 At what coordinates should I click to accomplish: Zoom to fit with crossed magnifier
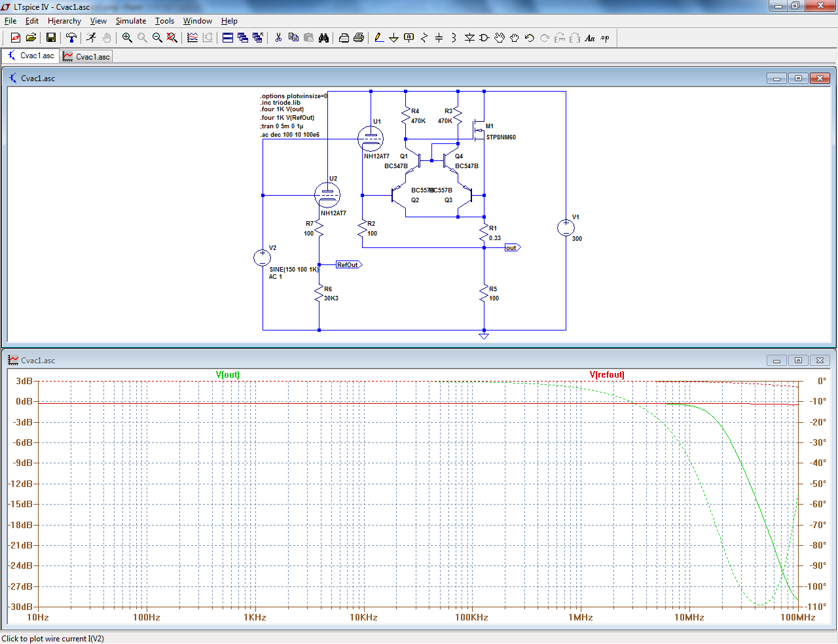(172, 38)
